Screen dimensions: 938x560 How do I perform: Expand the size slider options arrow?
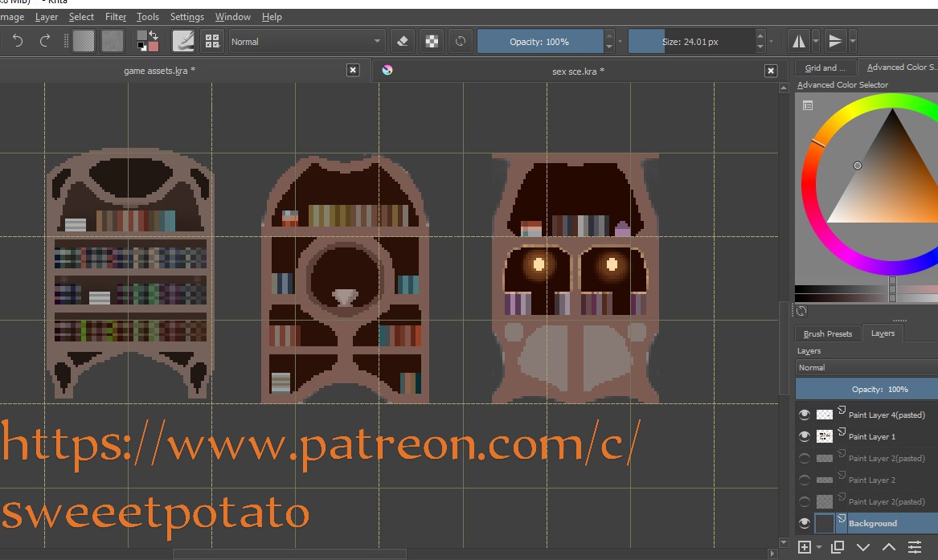pyautogui.click(x=771, y=41)
